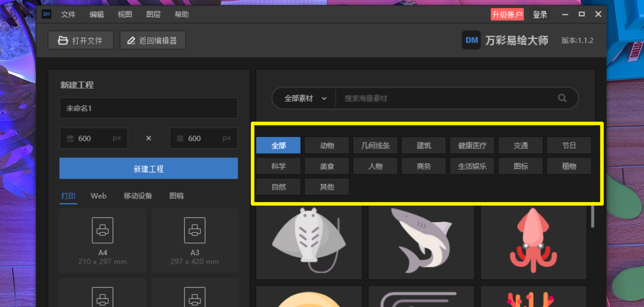Open the 帮助 menu
644x307 pixels.
[x=182, y=14]
